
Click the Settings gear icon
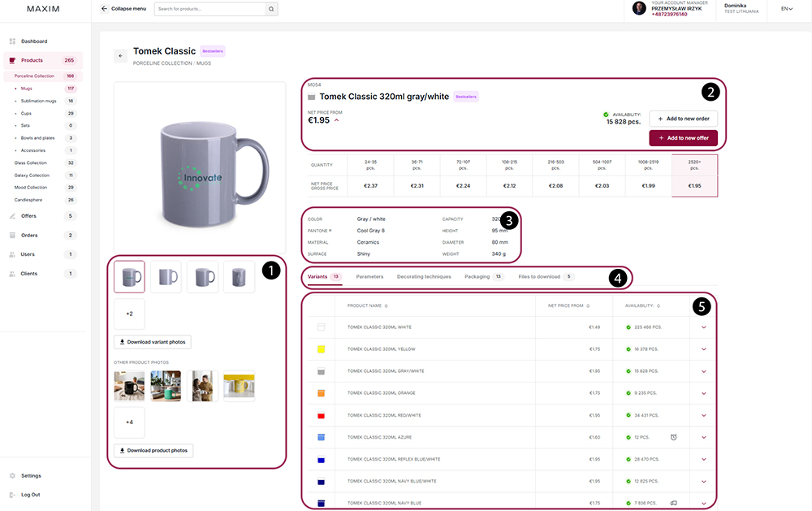(x=12, y=476)
